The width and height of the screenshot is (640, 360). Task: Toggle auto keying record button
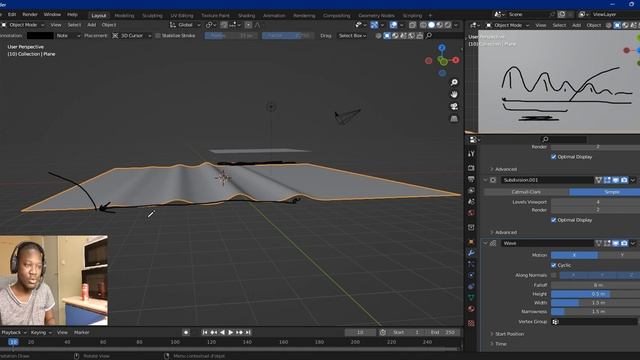click(186, 332)
